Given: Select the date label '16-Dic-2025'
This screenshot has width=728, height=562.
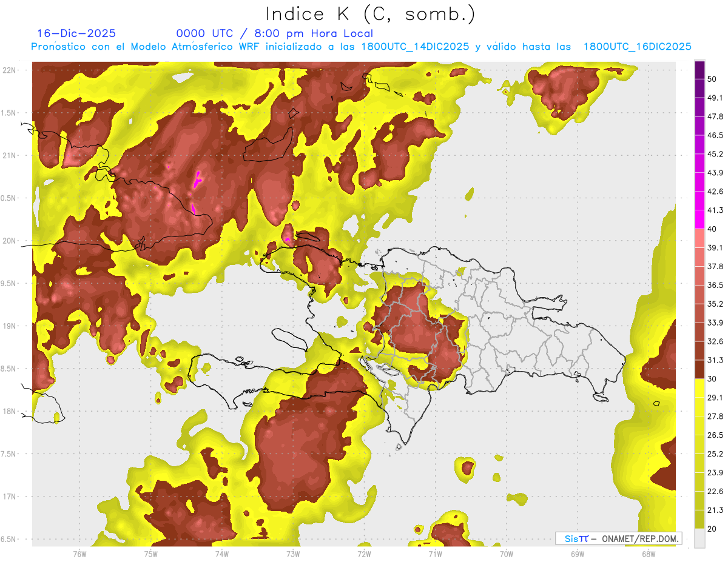Looking at the screenshot, I should tap(76, 33).
